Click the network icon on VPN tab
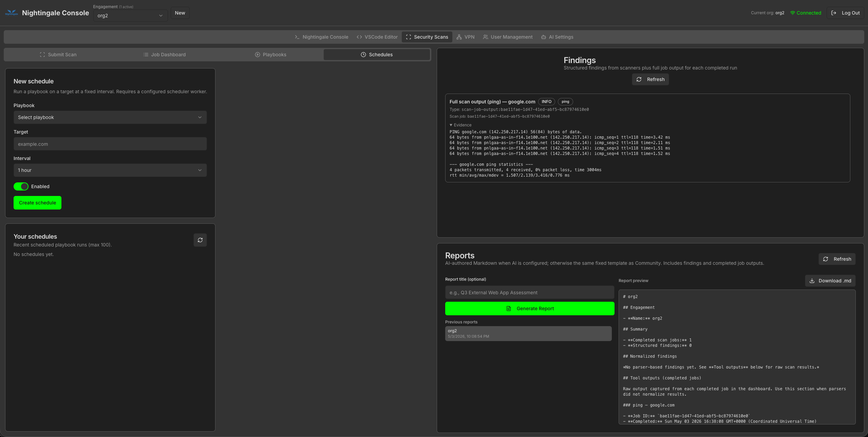This screenshot has height=437, width=868. (x=459, y=37)
